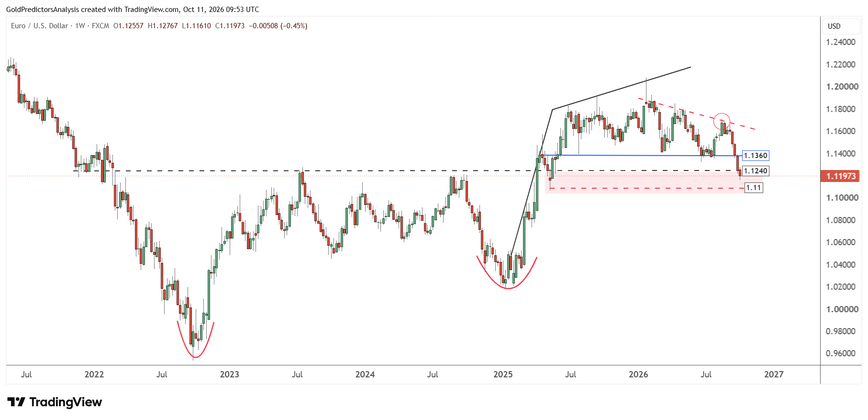Viewport: 868px width, 420px height.
Task: Click the 0.96000 price axis label
Action: pyautogui.click(x=841, y=353)
